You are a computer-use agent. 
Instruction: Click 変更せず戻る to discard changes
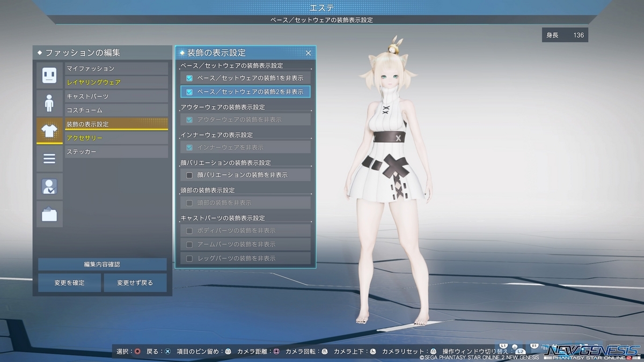[x=135, y=283]
